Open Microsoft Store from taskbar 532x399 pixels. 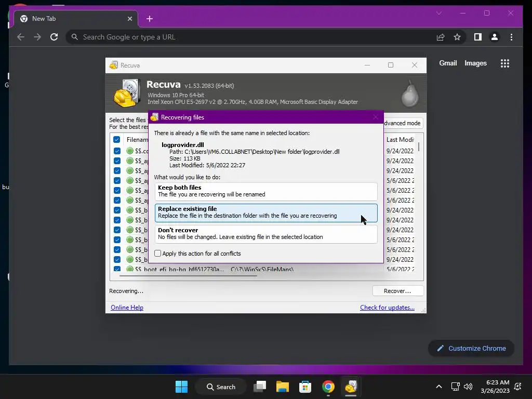tap(305, 387)
